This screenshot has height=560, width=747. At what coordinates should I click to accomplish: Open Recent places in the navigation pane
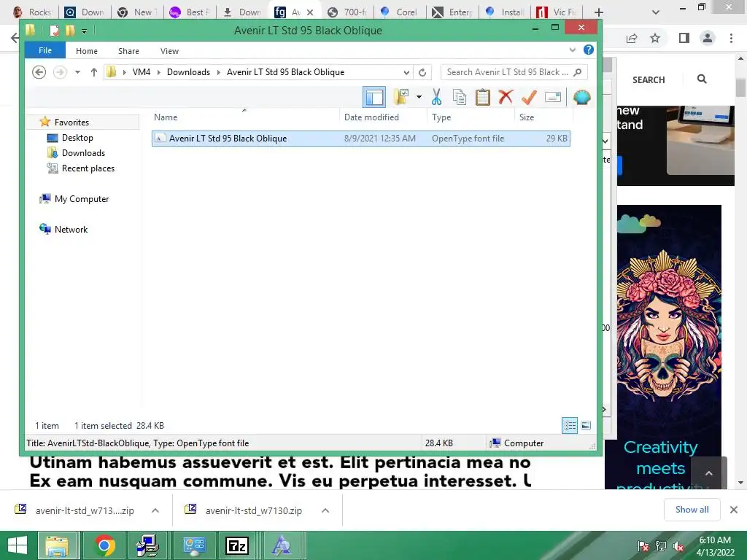coord(88,168)
